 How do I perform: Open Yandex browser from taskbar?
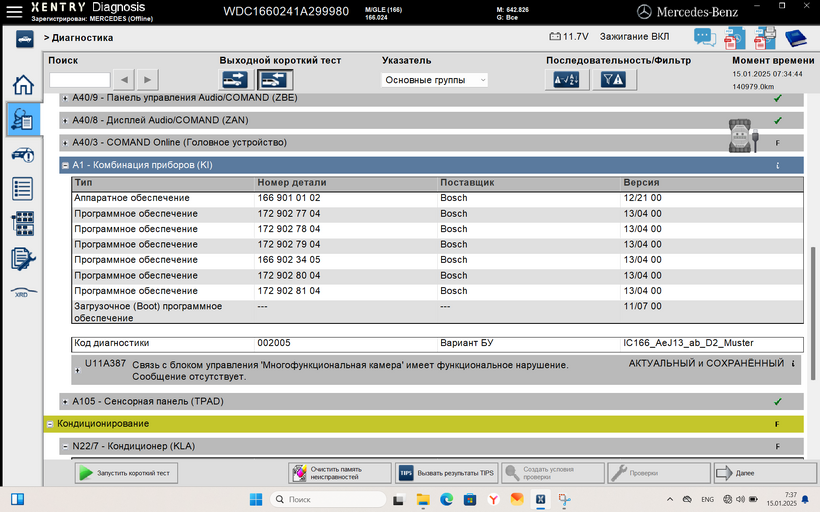coord(493,499)
